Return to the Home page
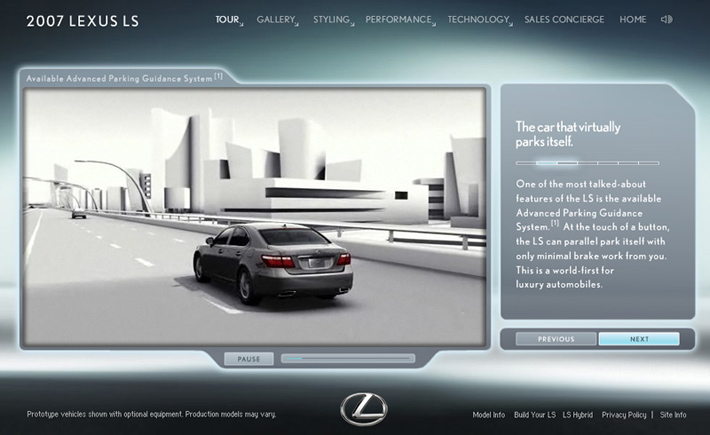The height and width of the screenshot is (435, 710). click(633, 19)
